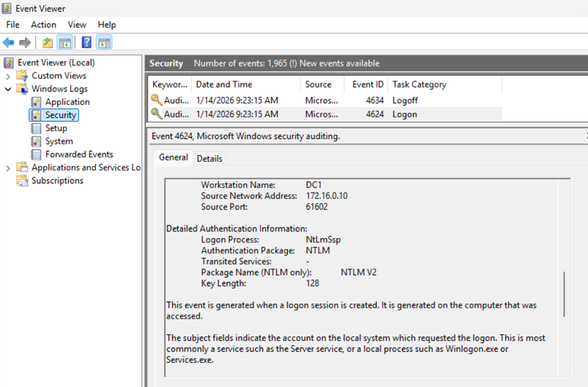Select Forwarded Events in the tree

(x=79, y=155)
